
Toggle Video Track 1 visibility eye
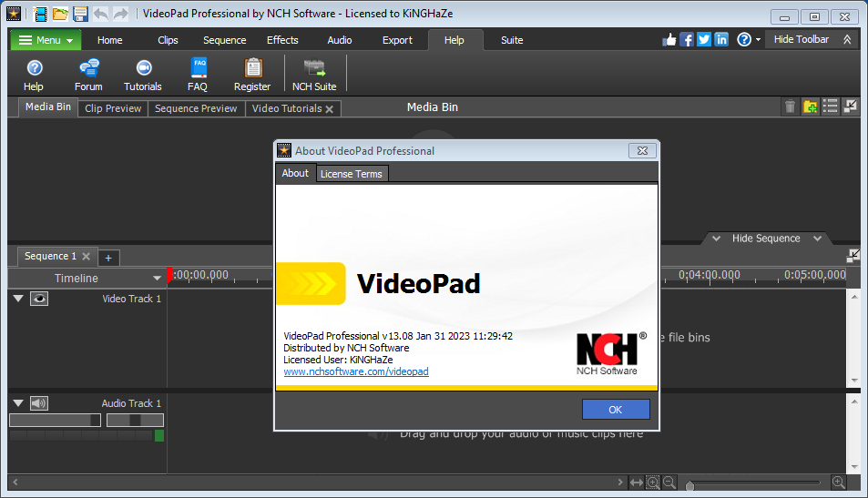(x=39, y=299)
